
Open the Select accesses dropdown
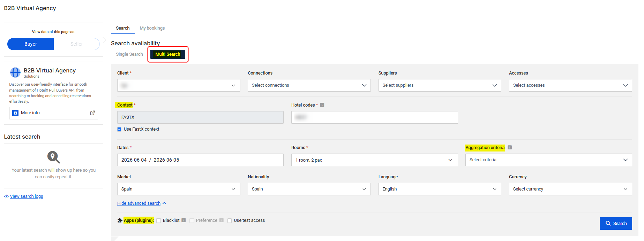click(570, 85)
